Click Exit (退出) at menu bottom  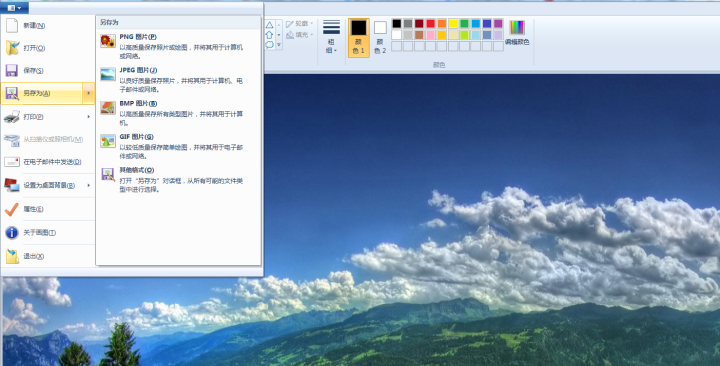pyautogui.click(x=48, y=256)
